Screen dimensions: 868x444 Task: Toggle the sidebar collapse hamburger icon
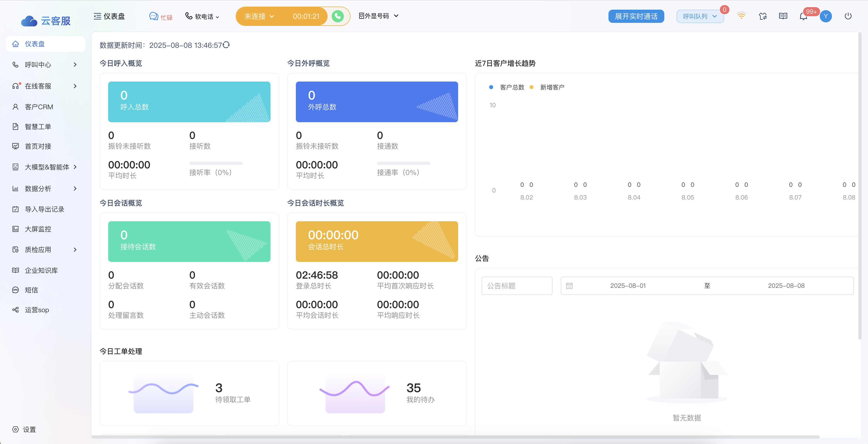click(x=97, y=16)
